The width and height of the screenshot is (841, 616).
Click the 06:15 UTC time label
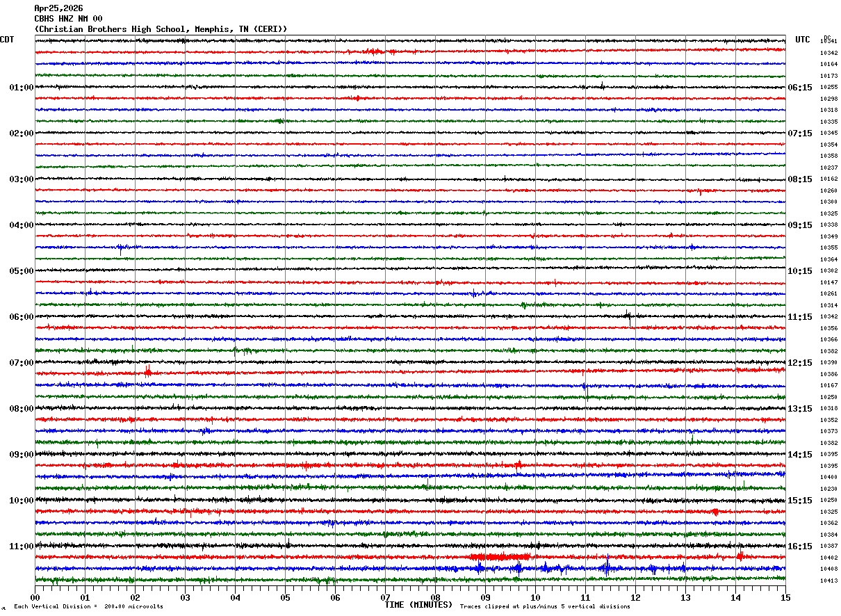coord(800,88)
